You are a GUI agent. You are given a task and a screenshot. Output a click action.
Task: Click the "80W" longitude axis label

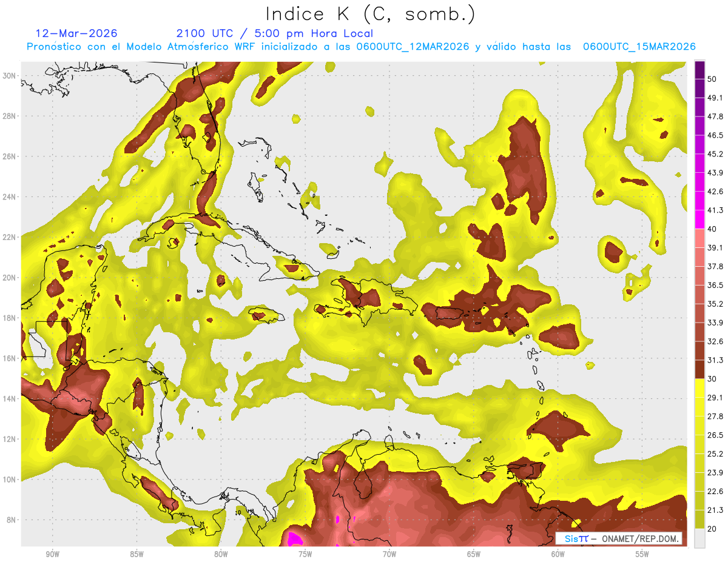(221, 554)
